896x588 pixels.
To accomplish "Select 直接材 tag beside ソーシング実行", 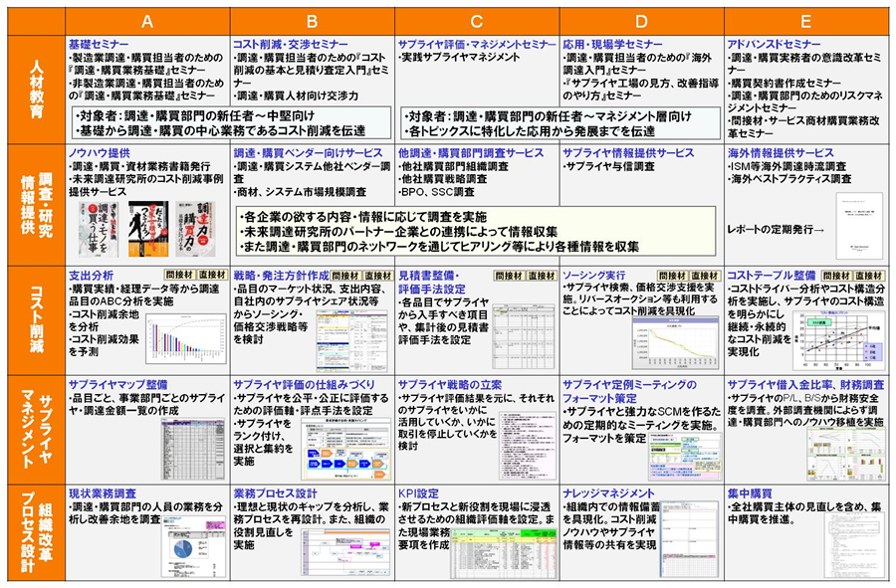I will click(x=705, y=276).
